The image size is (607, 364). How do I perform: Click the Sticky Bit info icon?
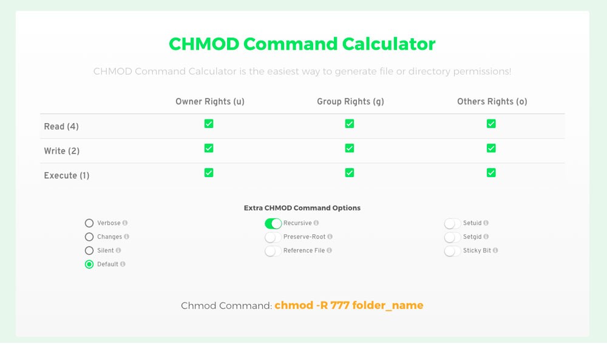[x=495, y=251]
